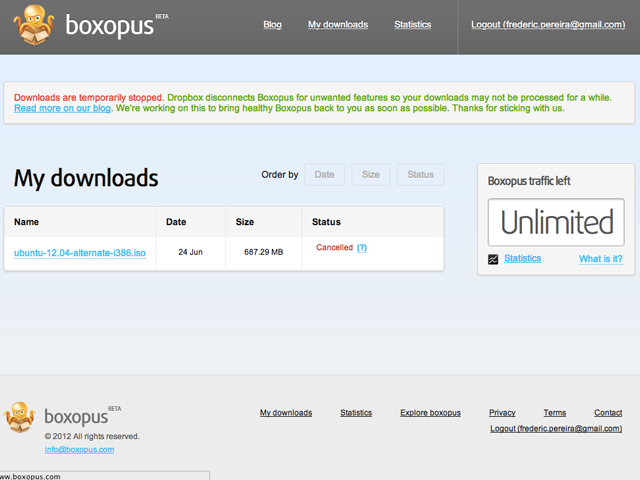Click the Name column header
640x480 pixels.
27,222
